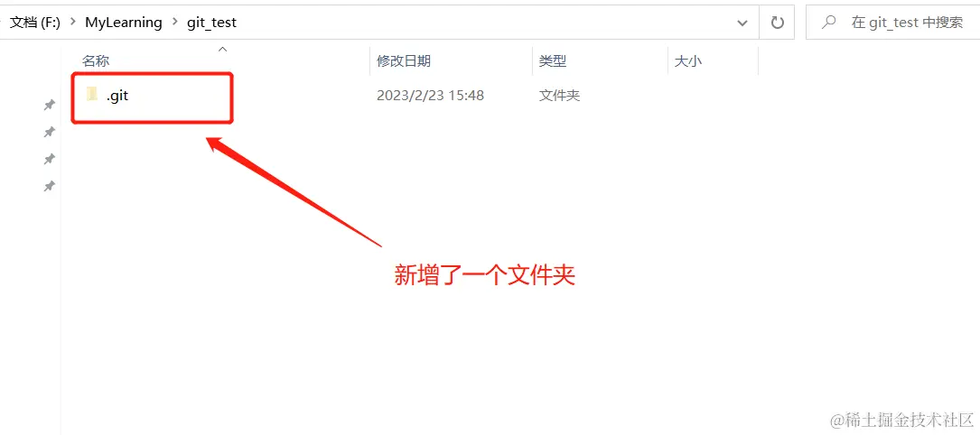Sort by 修改日期 column header
Screen dimensions: 980x435
(404, 61)
